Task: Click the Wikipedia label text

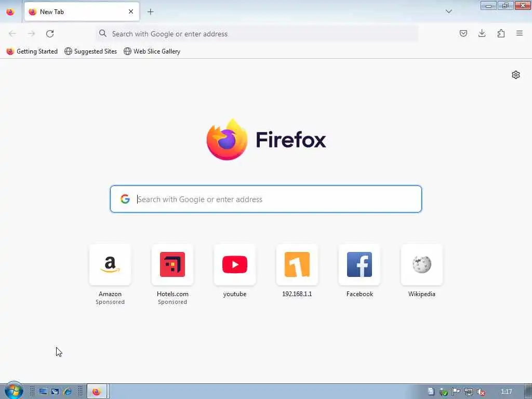Action: coord(422,294)
